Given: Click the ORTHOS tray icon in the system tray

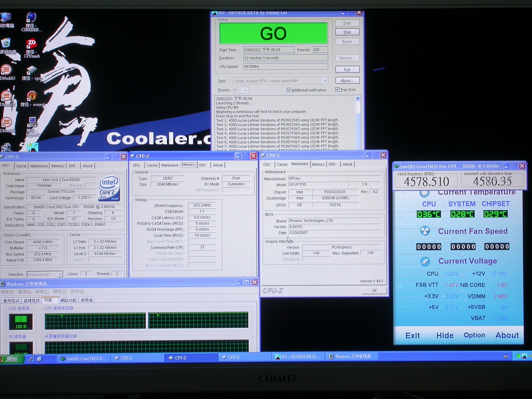Looking at the screenshot, I should (525, 356).
